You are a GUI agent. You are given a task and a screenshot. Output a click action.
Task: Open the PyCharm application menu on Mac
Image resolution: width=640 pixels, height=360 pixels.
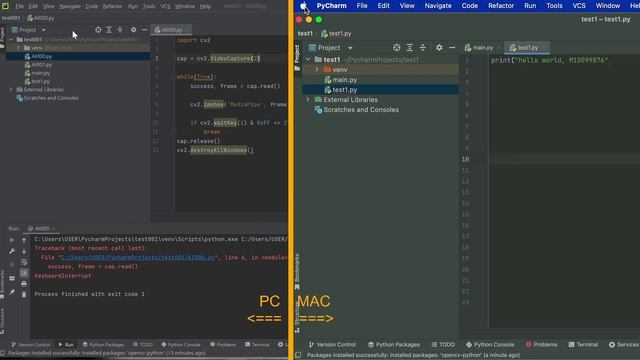click(x=331, y=6)
